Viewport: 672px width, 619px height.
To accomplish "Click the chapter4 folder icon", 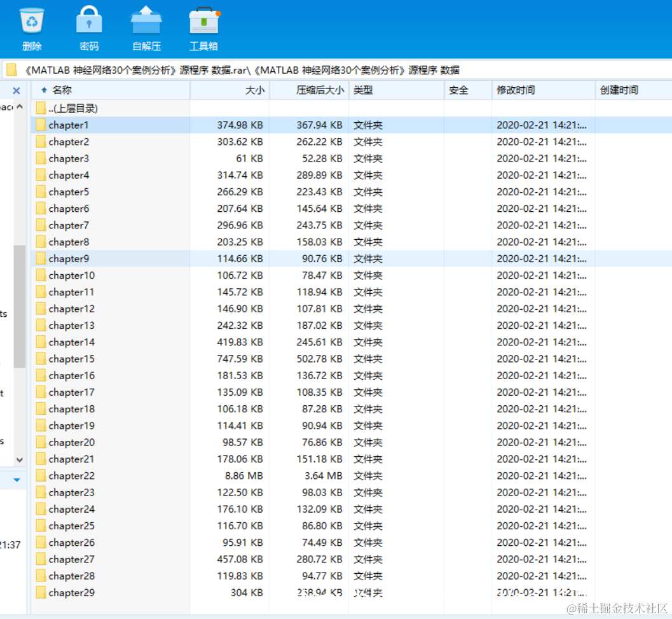I will point(41,175).
